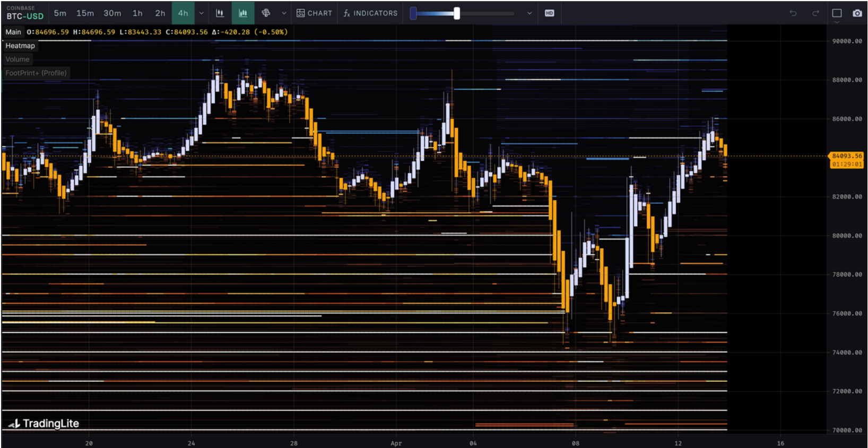The image size is (868, 448).
Task: Click the undo arrow icon
Action: (793, 13)
